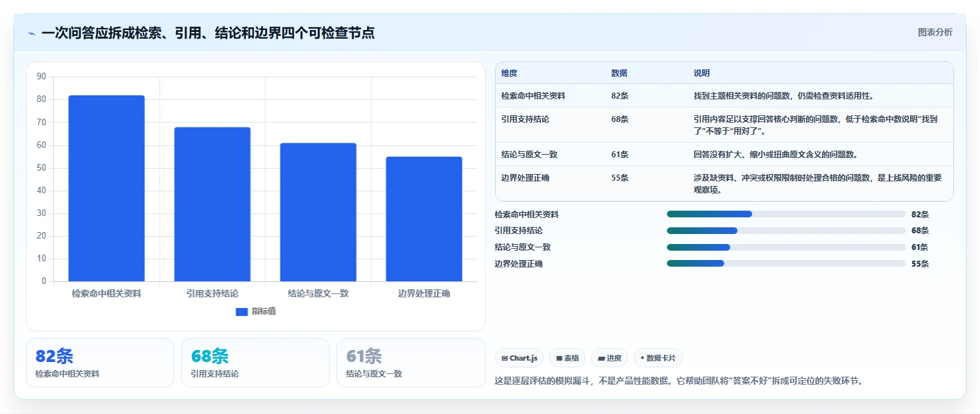
Task: Click progress label 引用支持结论
Action: pyautogui.click(x=519, y=231)
